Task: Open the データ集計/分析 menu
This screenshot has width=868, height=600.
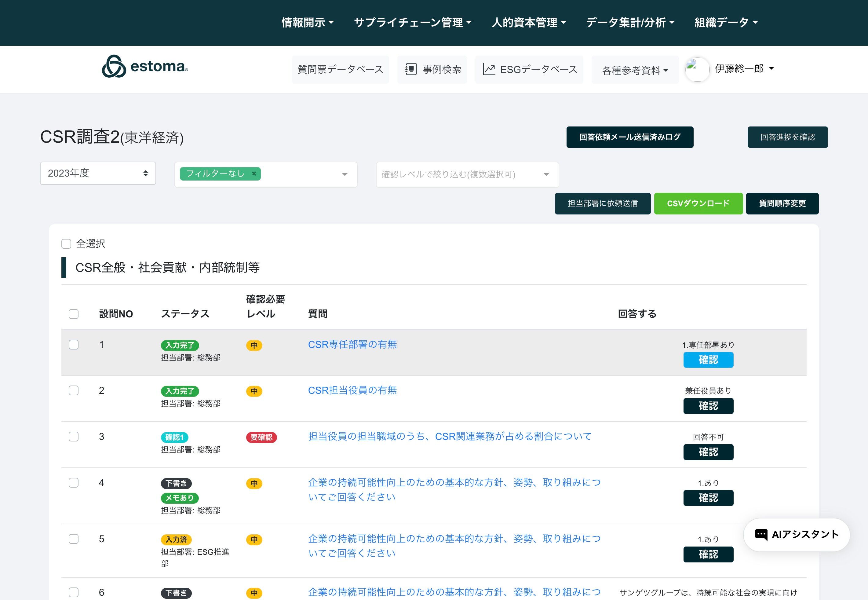Action: [x=630, y=23]
